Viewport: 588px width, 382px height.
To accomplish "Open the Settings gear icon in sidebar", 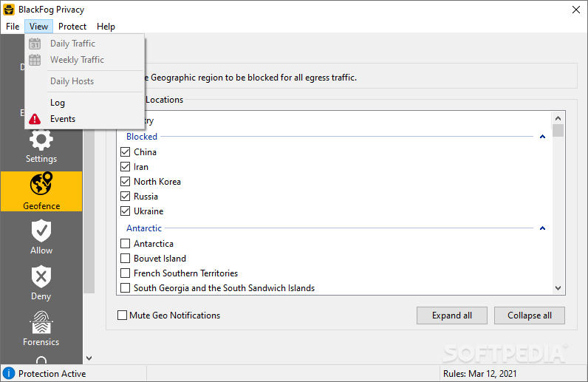I will (x=41, y=140).
